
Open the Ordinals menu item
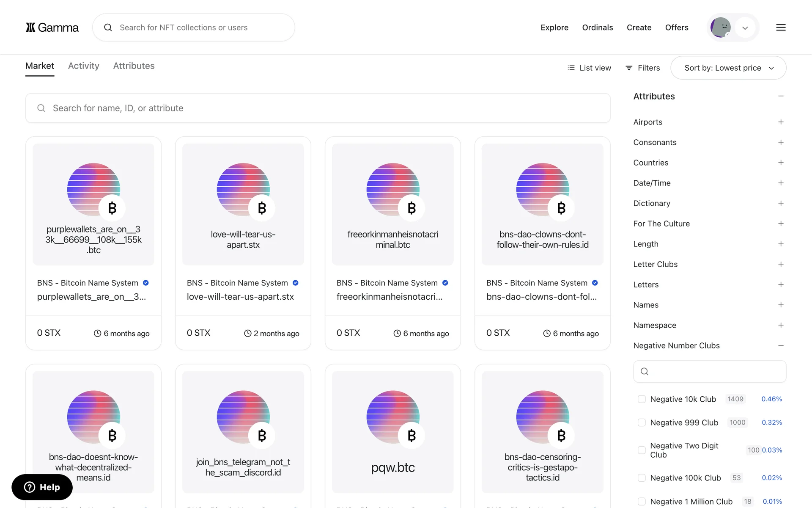[x=597, y=28]
